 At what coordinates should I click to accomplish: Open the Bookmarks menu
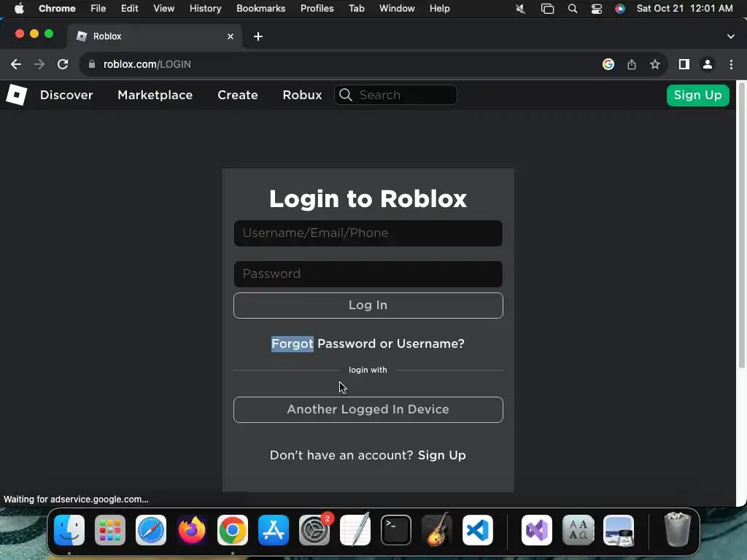260,9
